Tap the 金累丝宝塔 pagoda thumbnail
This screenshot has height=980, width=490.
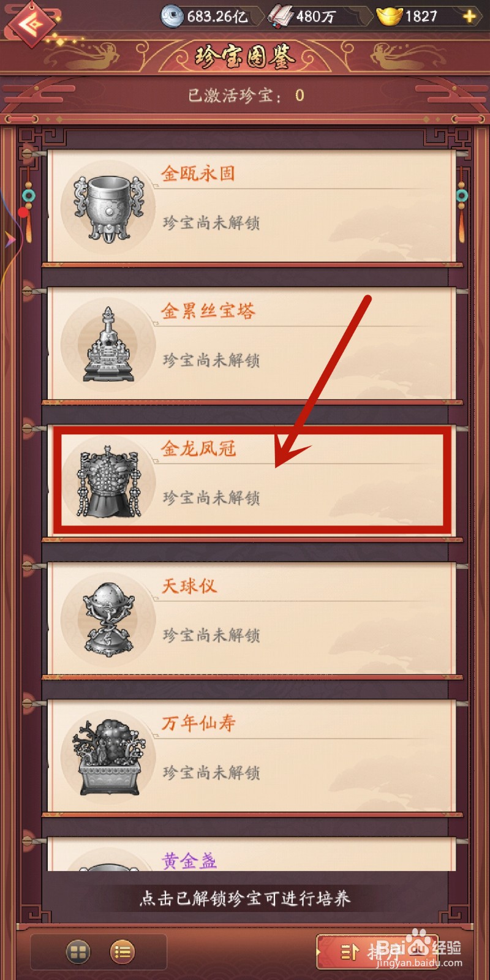tap(108, 345)
